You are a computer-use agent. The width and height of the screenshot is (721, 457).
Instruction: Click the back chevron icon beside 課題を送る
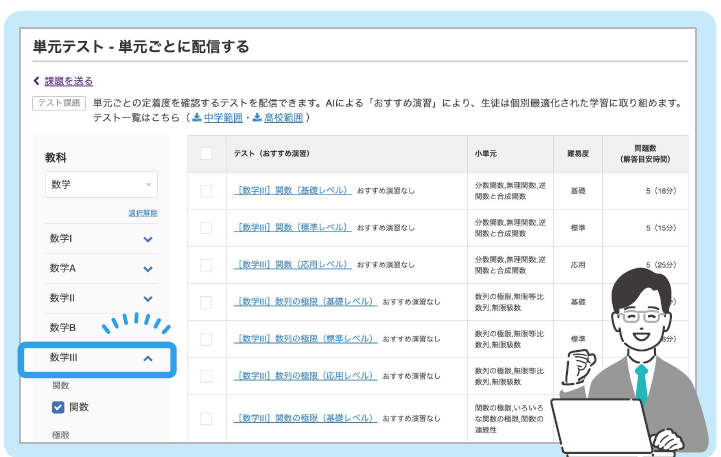(36, 81)
